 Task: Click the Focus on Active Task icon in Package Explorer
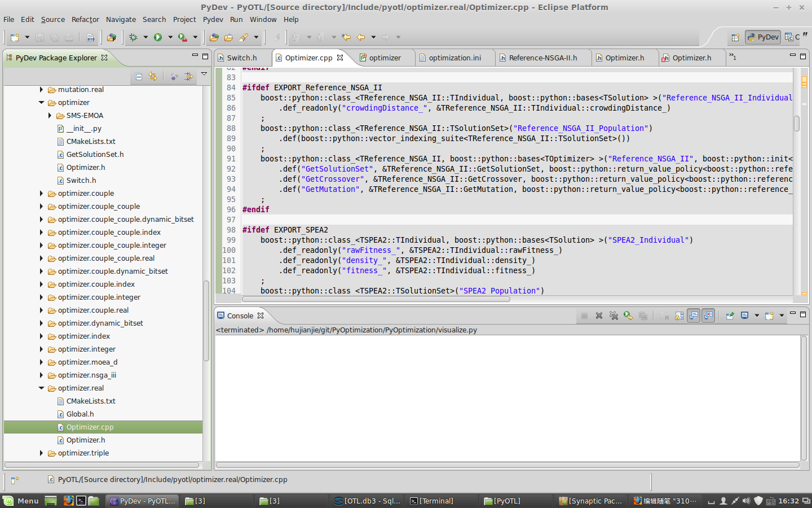(x=174, y=76)
